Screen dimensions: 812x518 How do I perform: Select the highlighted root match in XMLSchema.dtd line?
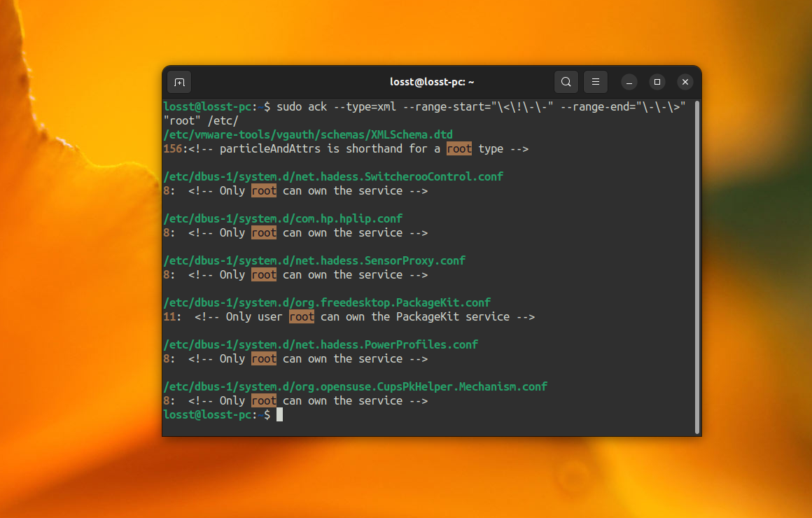[458, 148]
